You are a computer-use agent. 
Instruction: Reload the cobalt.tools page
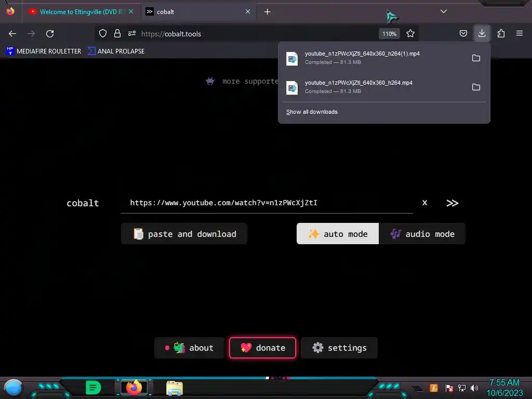[50, 34]
